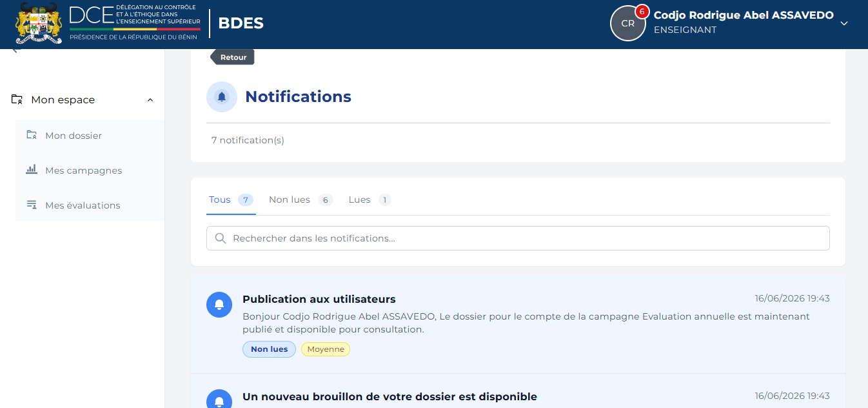This screenshot has width=868, height=408.
Task: Click the Retour back button
Action: point(233,57)
